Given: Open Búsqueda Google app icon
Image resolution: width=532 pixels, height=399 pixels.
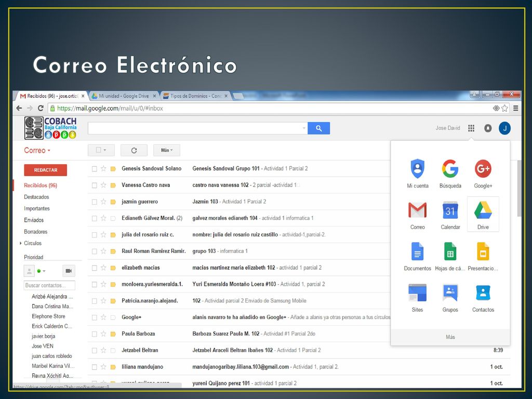Looking at the screenshot, I should click(x=450, y=174).
